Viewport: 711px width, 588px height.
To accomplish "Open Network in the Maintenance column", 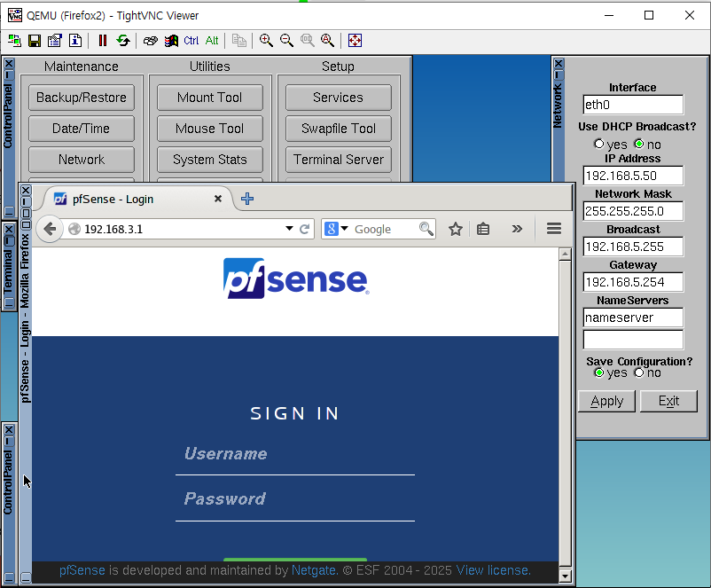I will coord(82,160).
